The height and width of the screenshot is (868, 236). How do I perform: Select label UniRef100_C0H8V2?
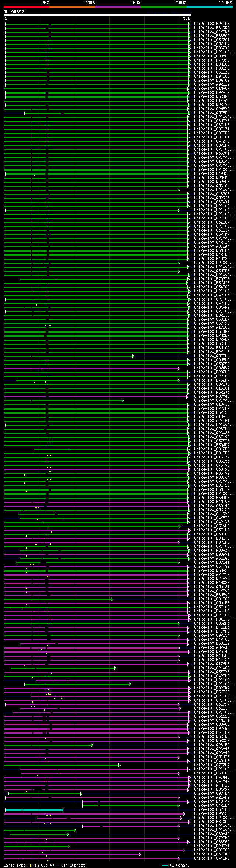(x=212, y=109)
